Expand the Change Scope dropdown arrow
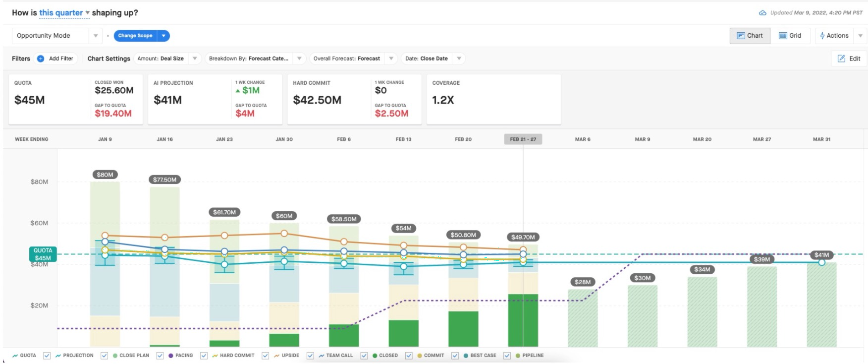 point(163,36)
